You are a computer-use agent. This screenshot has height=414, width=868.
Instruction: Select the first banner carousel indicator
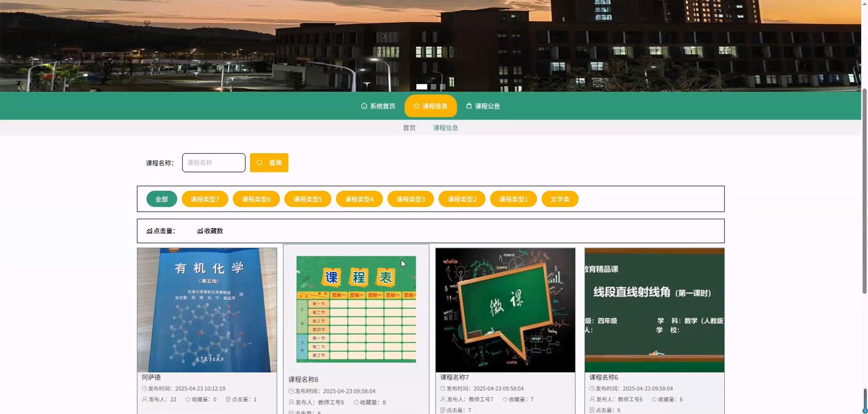pyautogui.click(x=422, y=87)
